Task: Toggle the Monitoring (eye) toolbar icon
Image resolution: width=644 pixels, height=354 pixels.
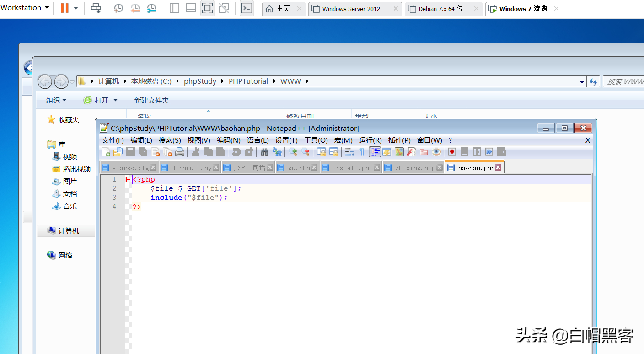Action: (436, 152)
